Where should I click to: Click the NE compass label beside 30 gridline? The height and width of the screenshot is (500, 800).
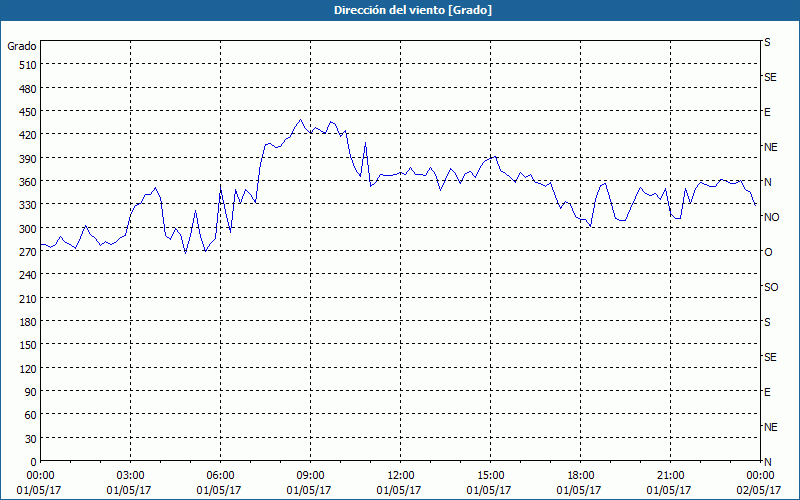point(770,427)
